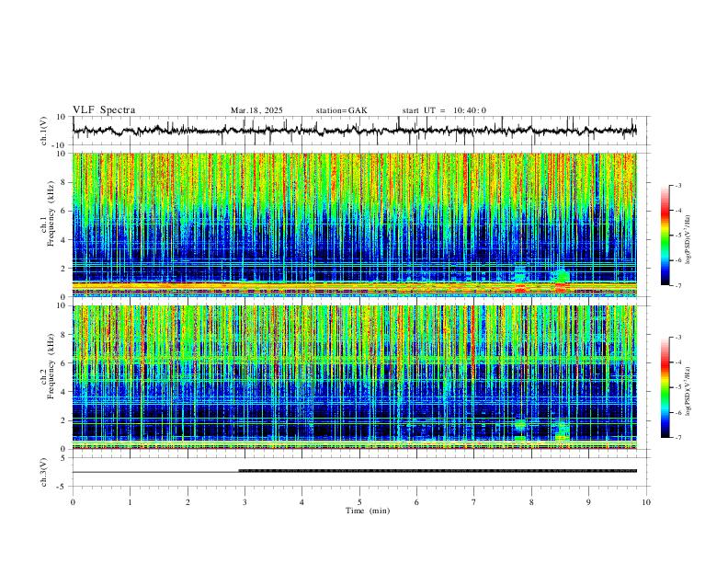
Task: Click the ch.2 PSD color bar
Action: click(x=665, y=387)
